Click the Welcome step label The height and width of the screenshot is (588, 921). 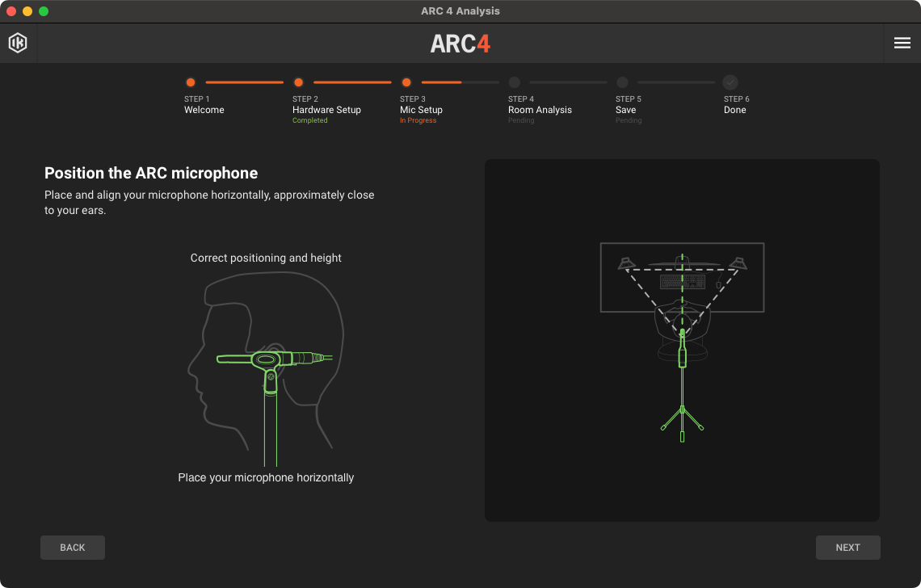[x=204, y=110]
